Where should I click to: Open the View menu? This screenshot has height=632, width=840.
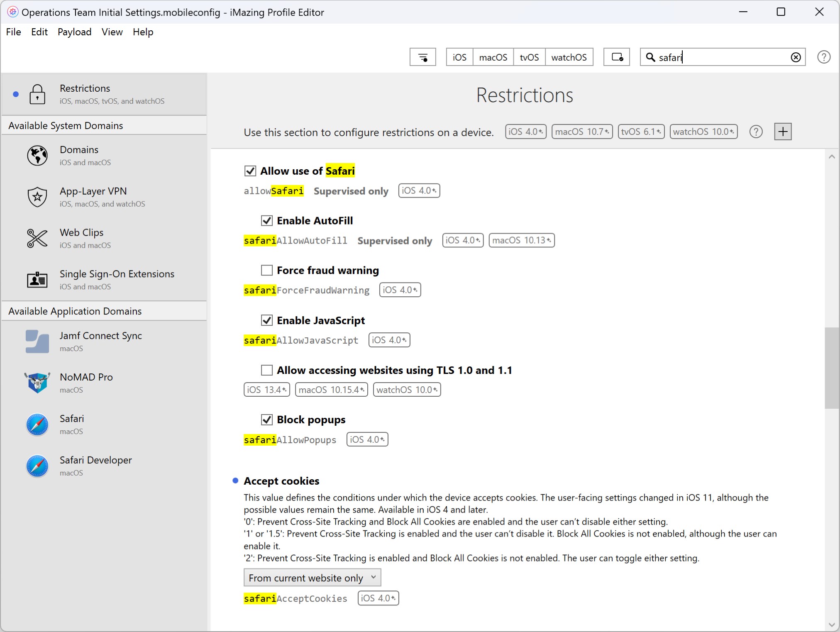pyautogui.click(x=112, y=32)
